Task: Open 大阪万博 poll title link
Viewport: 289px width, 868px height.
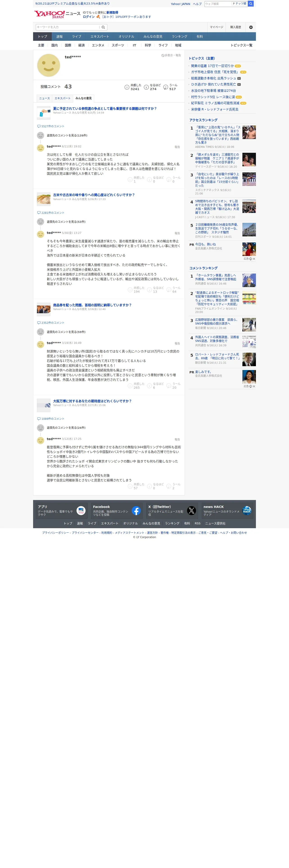Action: click(x=92, y=401)
